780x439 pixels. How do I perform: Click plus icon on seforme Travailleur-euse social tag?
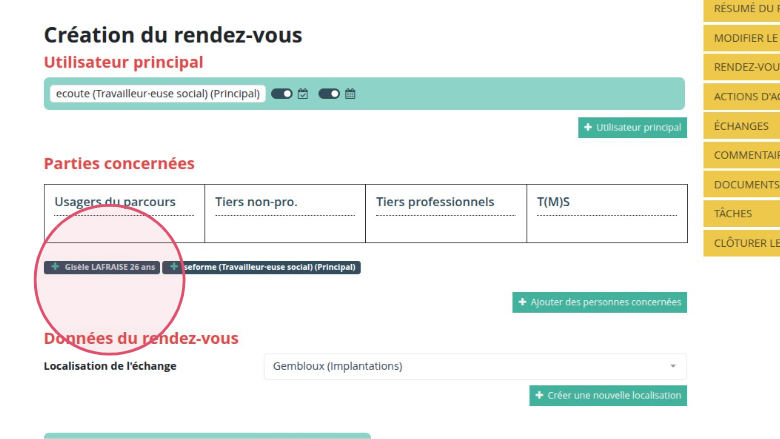174,267
